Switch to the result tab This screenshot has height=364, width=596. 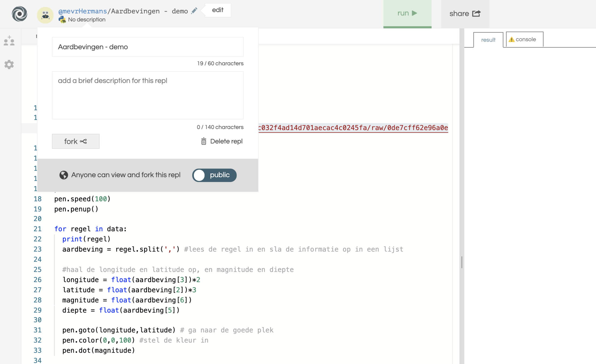488,40
